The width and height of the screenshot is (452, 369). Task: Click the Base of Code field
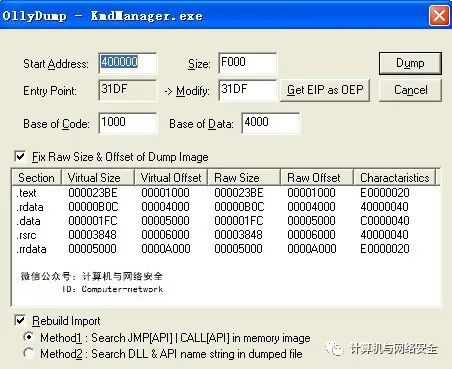coord(128,123)
